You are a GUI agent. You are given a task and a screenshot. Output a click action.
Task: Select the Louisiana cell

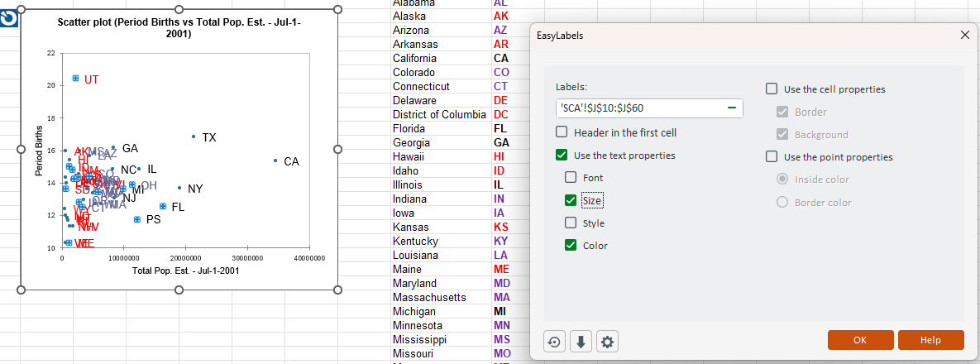(x=440, y=255)
